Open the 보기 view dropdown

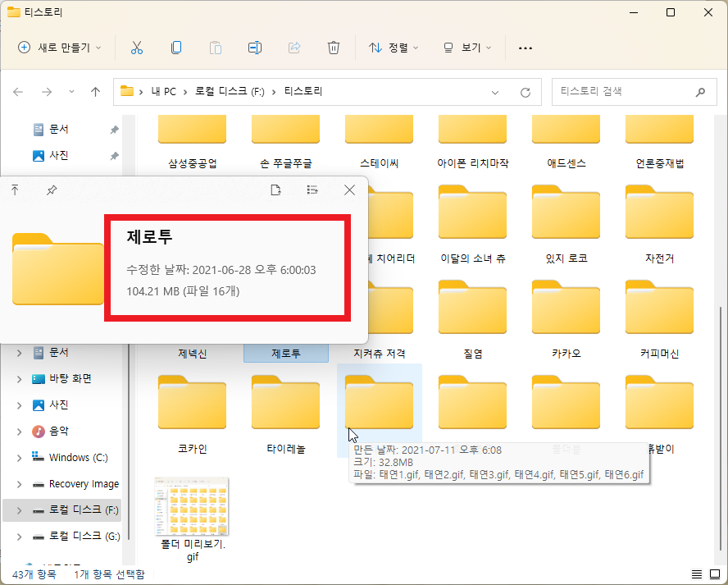(467, 48)
